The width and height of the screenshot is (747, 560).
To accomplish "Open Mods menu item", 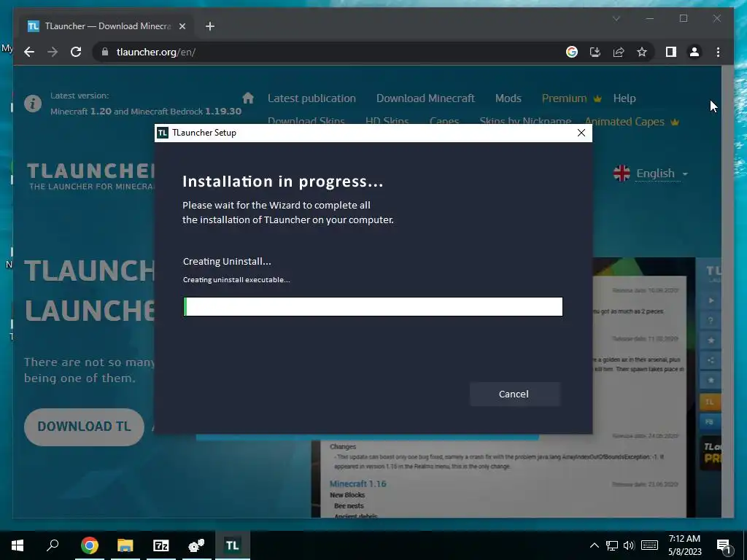I will pyautogui.click(x=508, y=98).
